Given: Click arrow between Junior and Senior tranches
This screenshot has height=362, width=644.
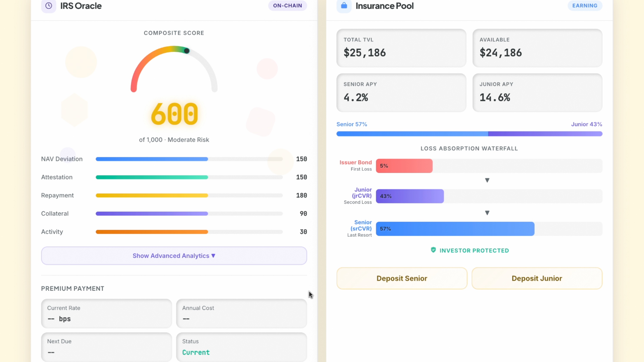Looking at the screenshot, I should (487, 213).
